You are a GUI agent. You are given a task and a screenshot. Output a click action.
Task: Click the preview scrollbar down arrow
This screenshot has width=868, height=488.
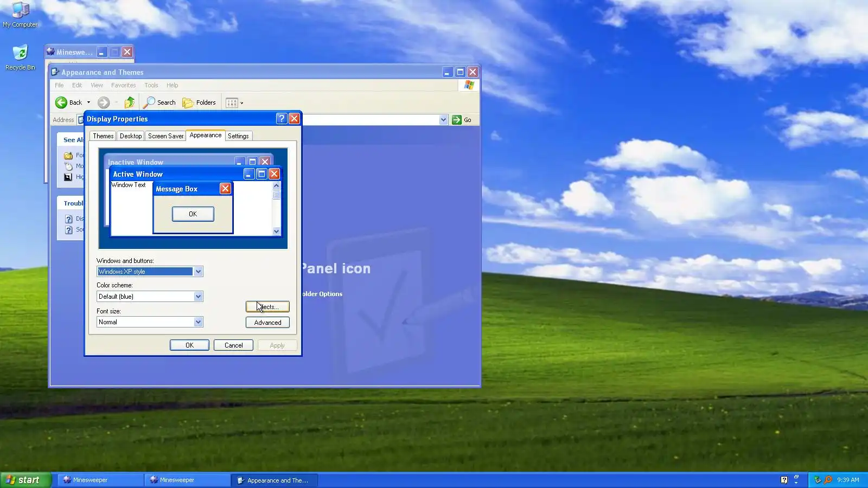point(277,232)
